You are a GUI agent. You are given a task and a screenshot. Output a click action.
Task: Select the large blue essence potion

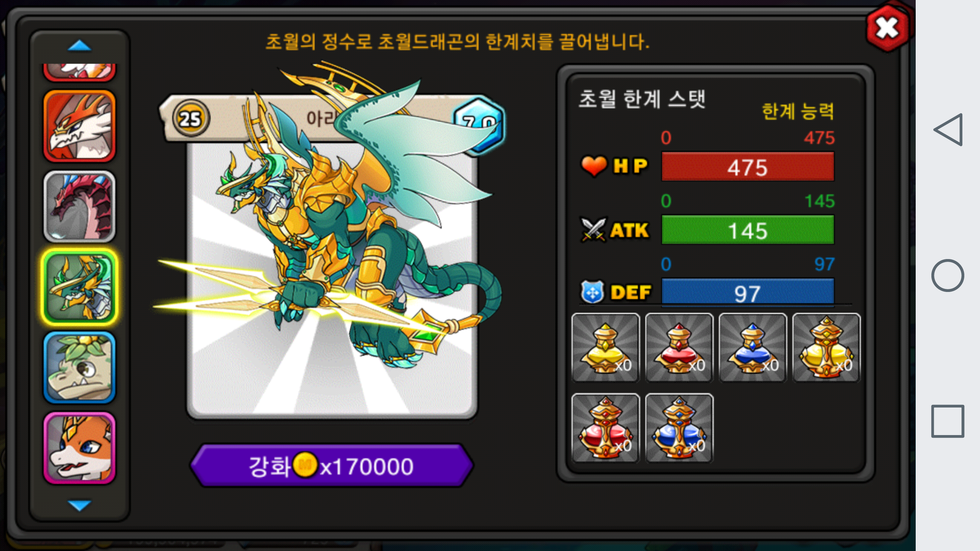[679, 428]
